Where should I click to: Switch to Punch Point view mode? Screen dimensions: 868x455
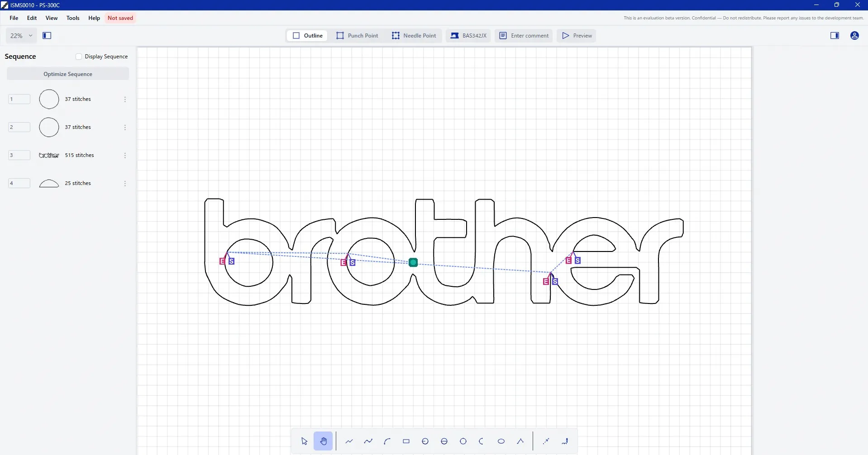357,36
